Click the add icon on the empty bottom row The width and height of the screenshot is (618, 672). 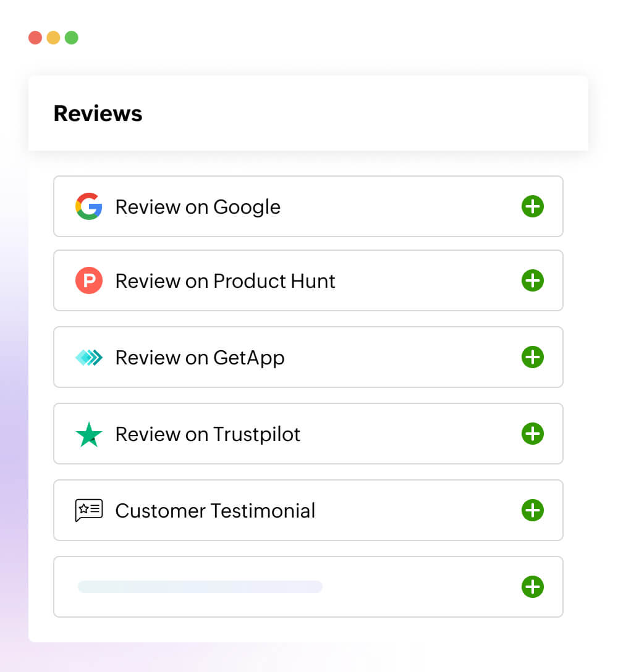(532, 587)
